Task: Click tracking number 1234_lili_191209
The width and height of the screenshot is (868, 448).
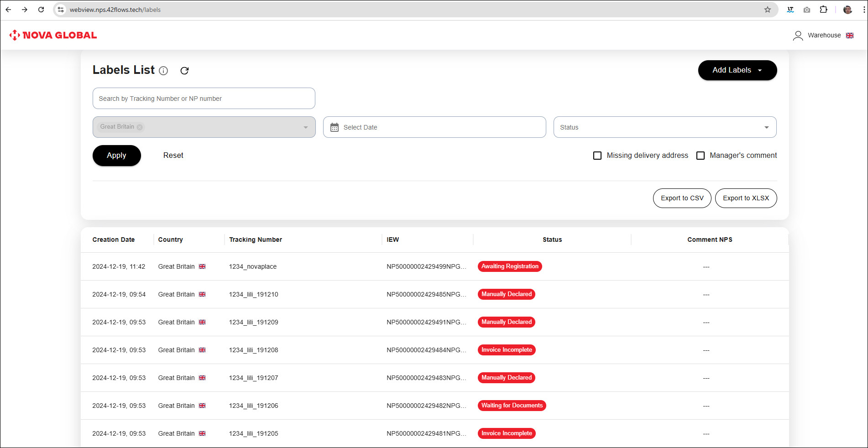Action: point(254,322)
